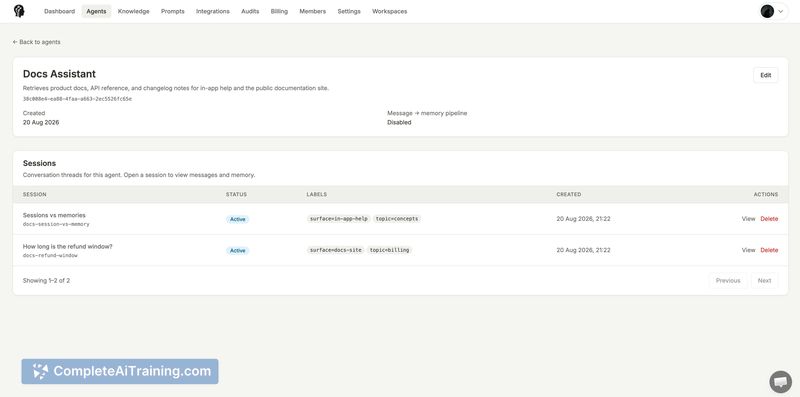The width and height of the screenshot is (800, 397).
Task: Click the created timestamp in the refund window row
Action: click(x=583, y=250)
